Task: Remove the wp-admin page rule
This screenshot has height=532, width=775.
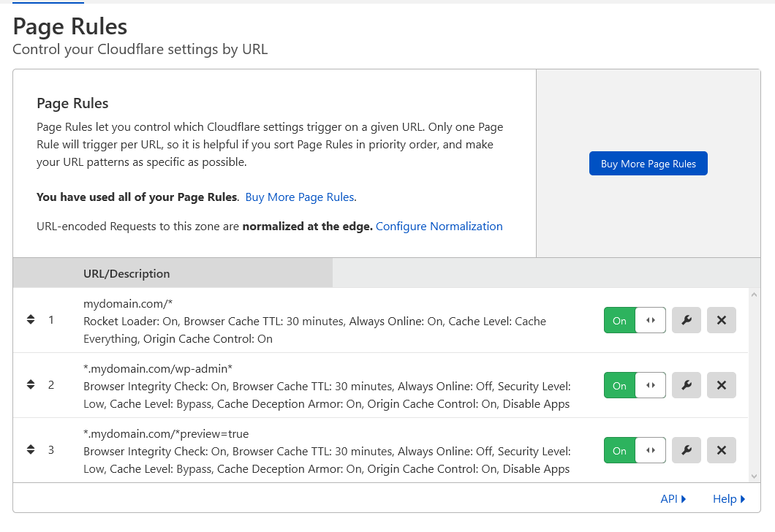Action: pos(721,385)
